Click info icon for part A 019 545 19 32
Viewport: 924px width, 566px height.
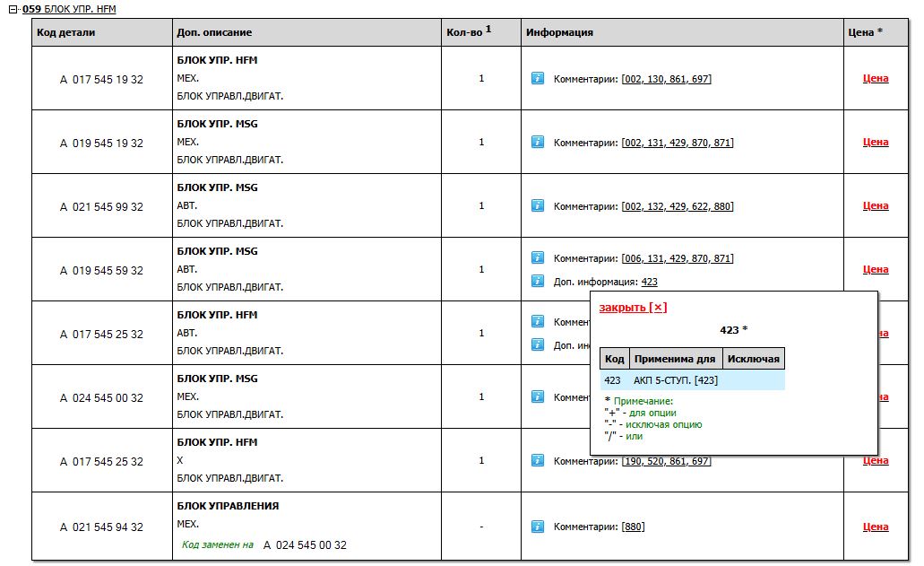coord(538,142)
